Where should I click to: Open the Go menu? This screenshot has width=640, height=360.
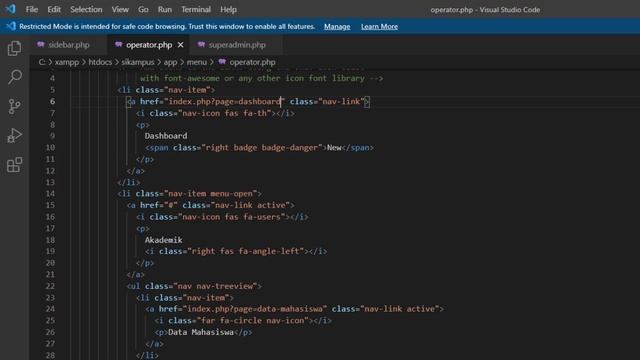[143, 9]
